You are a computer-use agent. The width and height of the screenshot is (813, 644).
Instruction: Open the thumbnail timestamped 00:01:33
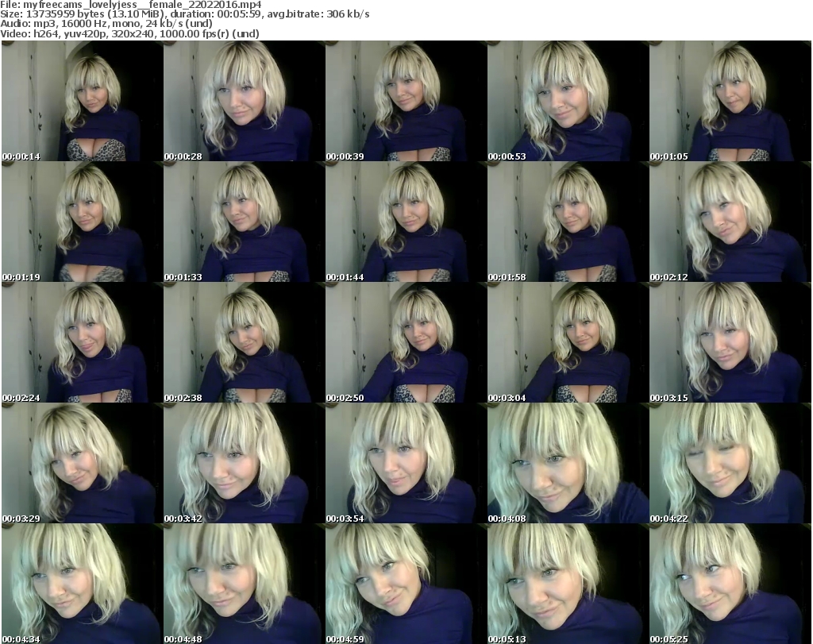coord(245,222)
